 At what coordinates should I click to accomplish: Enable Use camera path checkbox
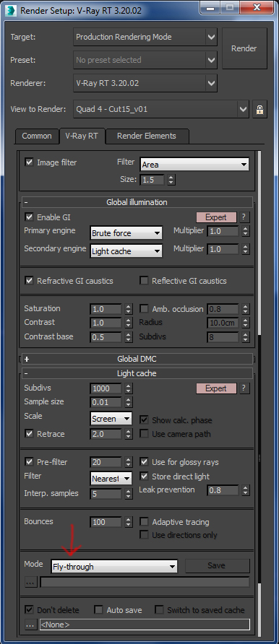coord(144,434)
